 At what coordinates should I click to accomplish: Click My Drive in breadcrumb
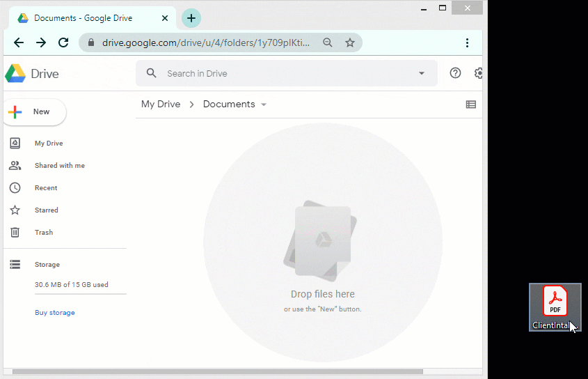161,104
